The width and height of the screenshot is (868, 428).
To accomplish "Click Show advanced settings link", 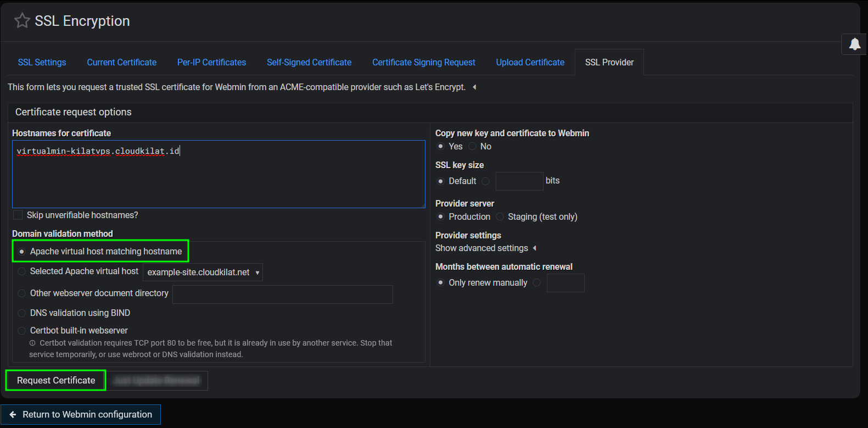I will coord(481,248).
